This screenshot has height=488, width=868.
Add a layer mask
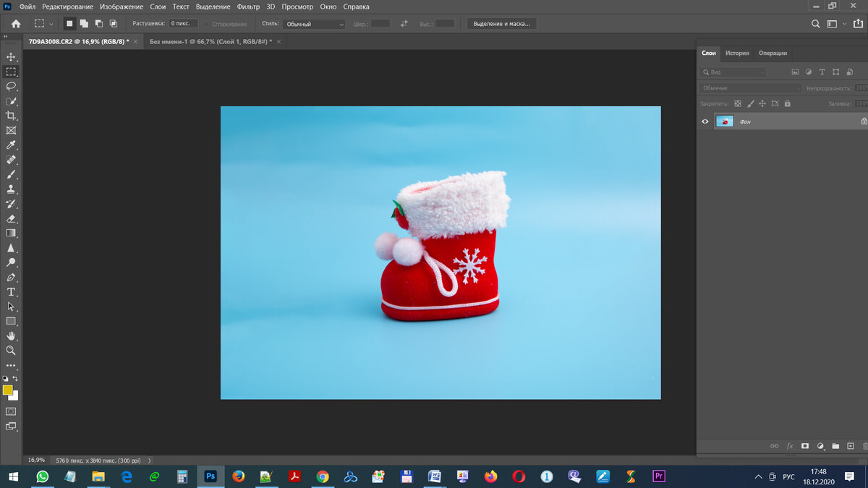805,446
